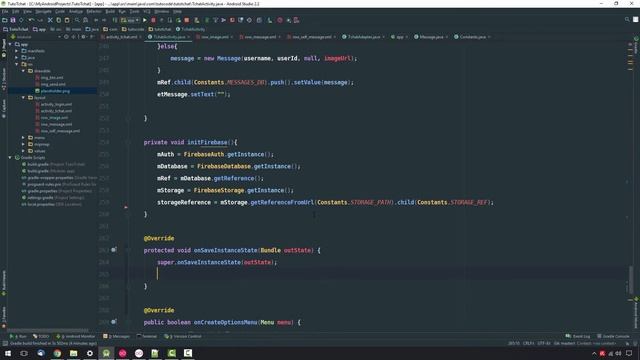Click the Windows Start button
640x360 pixels.
click(8, 353)
